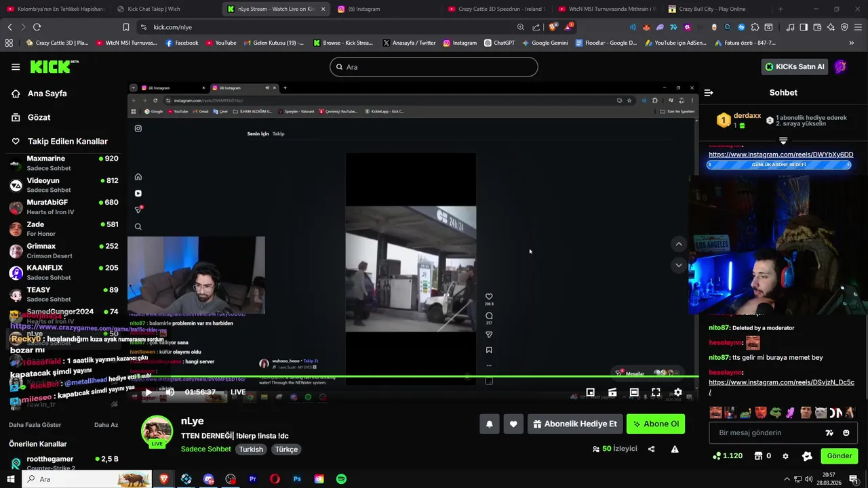Send the chat message with Gönder
This screenshot has height=488, width=868.
839,456
